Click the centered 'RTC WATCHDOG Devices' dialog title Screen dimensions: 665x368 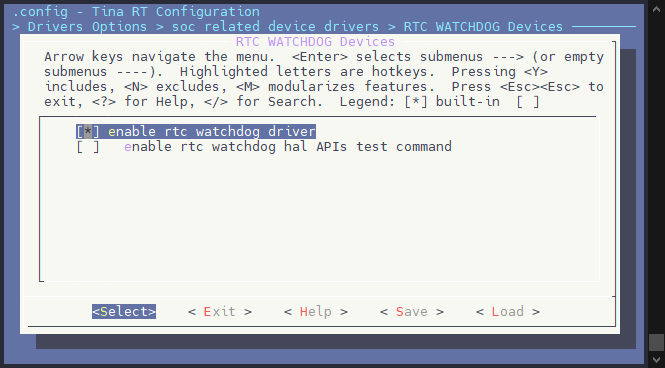click(316, 42)
